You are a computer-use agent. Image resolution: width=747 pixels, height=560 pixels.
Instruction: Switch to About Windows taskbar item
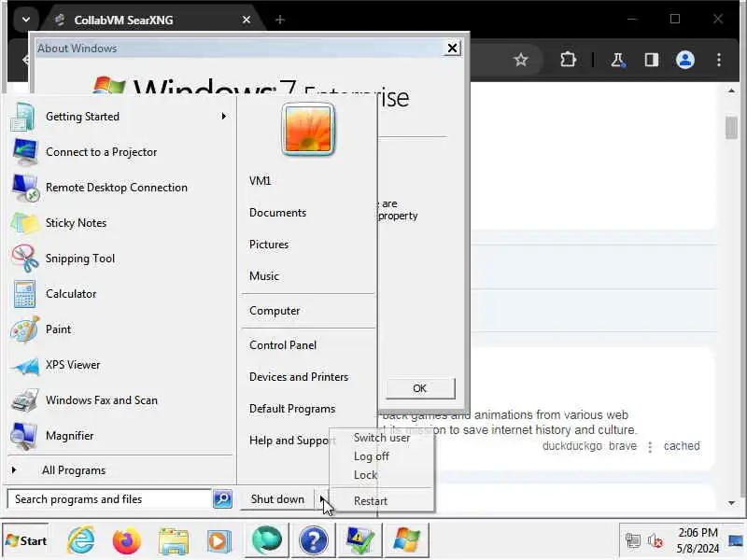click(x=407, y=540)
